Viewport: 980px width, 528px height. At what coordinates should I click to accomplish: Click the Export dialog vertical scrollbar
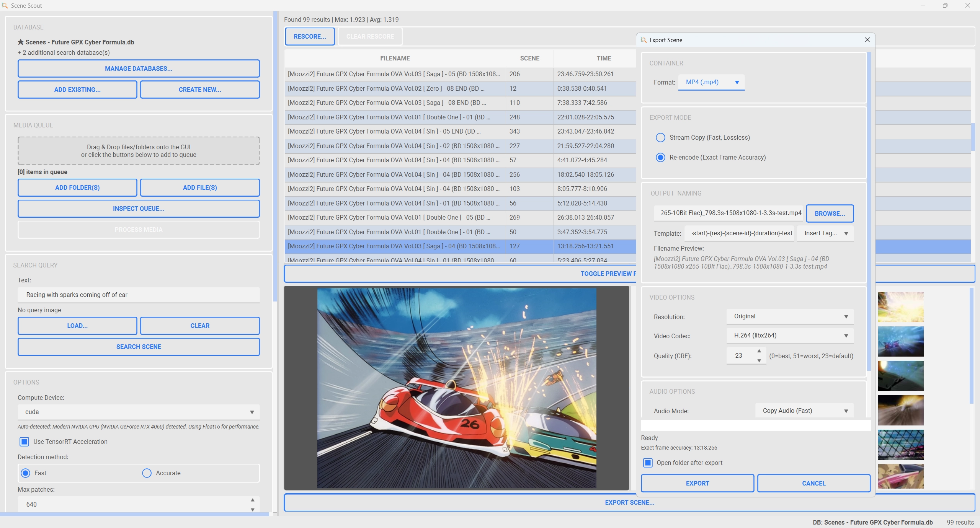click(x=869, y=211)
